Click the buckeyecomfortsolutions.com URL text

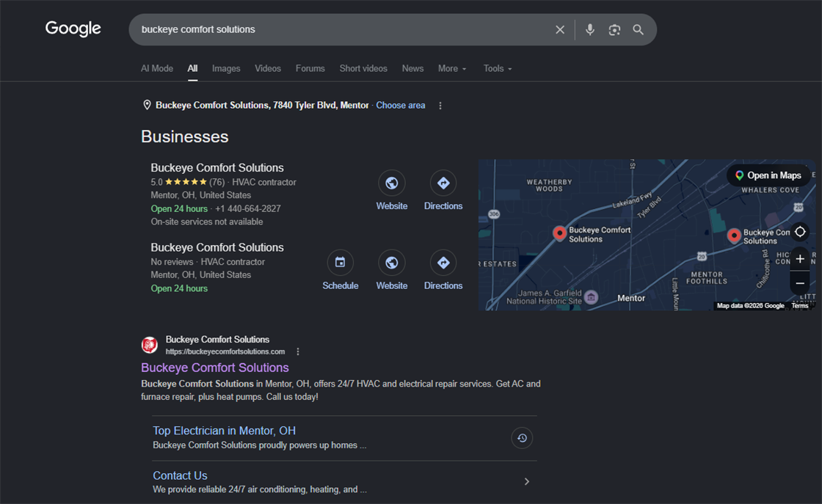225,351
